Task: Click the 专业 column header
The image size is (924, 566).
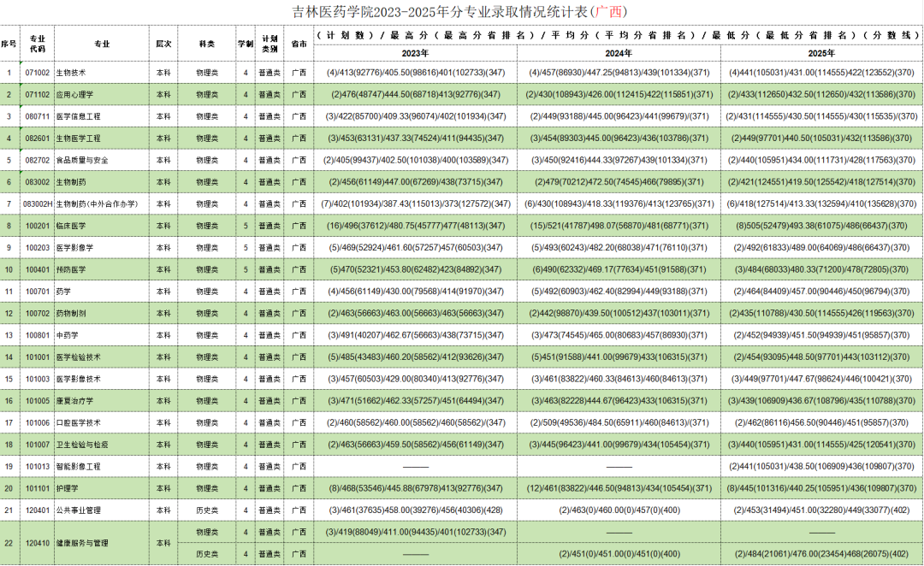Action: point(102,44)
